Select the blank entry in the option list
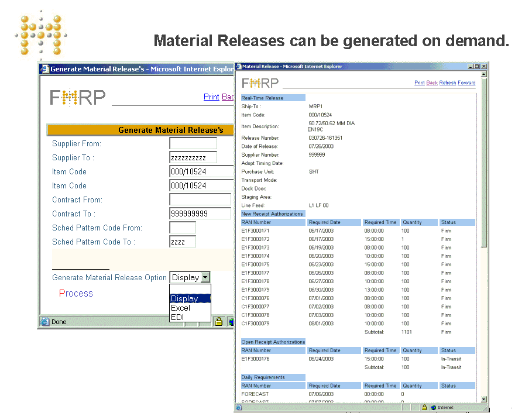532x413 pixels. (x=190, y=289)
